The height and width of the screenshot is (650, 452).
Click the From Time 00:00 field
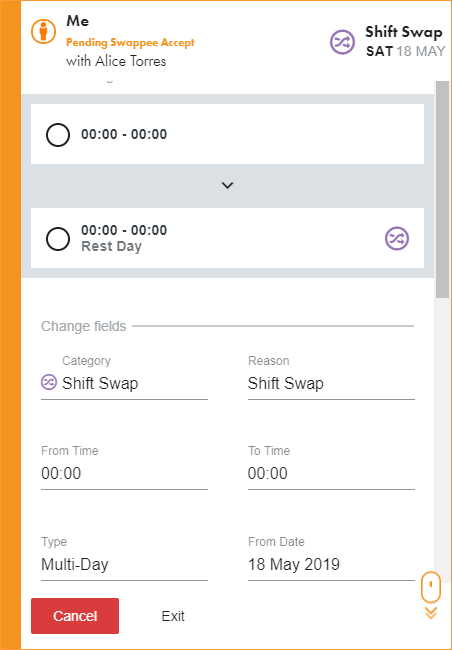click(124, 473)
